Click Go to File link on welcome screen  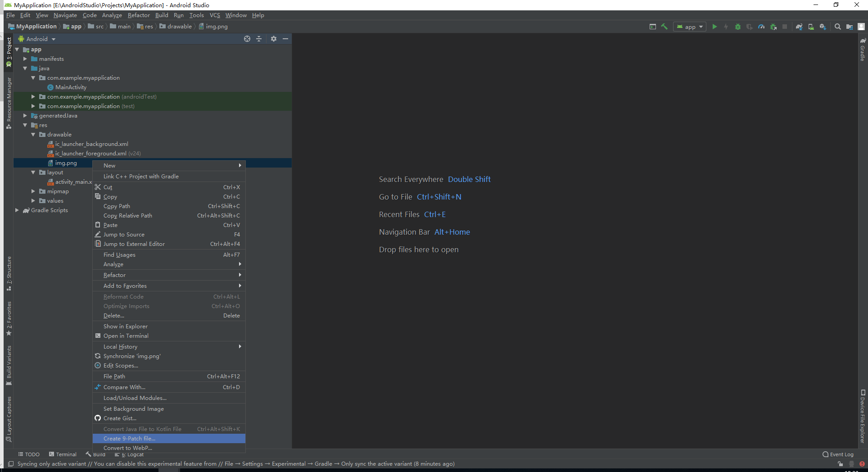coord(395,197)
